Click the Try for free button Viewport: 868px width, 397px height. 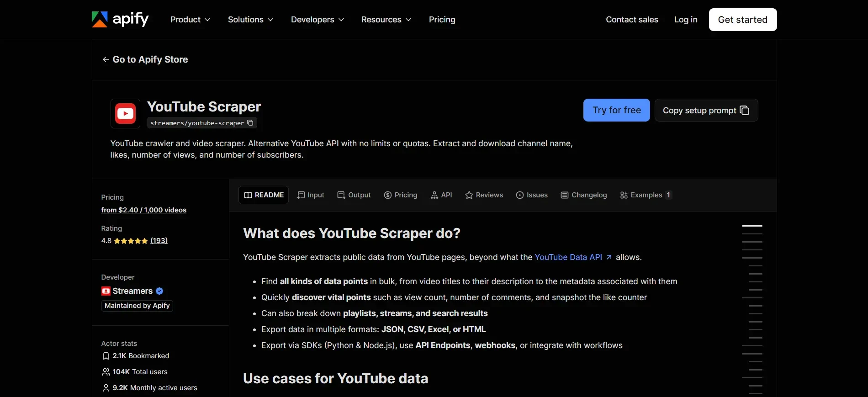(617, 110)
